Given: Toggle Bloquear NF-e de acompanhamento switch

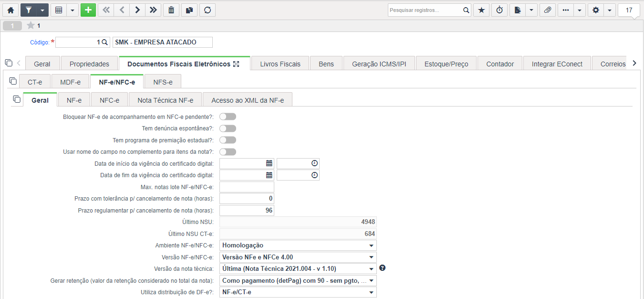Looking at the screenshot, I should tap(228, 117).
